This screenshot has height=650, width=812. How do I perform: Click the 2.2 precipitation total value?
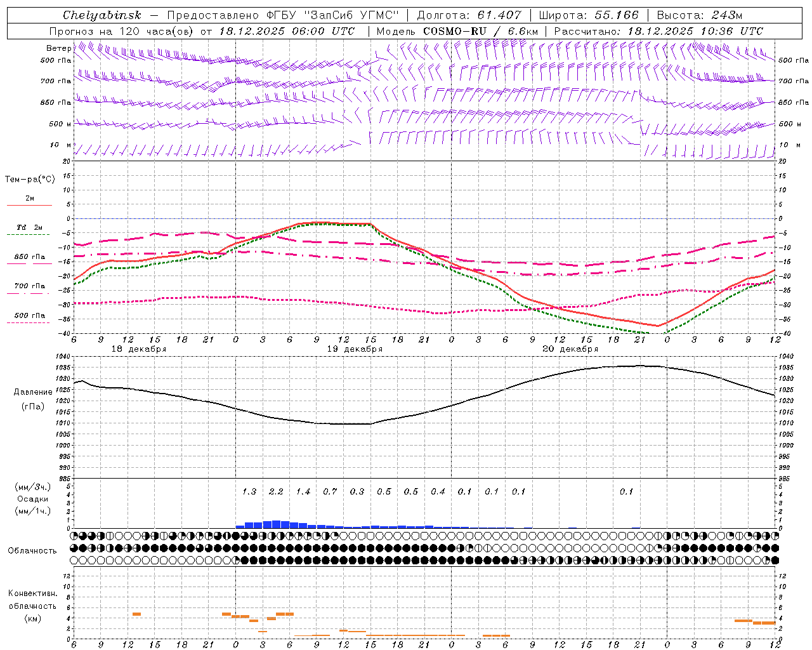[x=277, y=492]
